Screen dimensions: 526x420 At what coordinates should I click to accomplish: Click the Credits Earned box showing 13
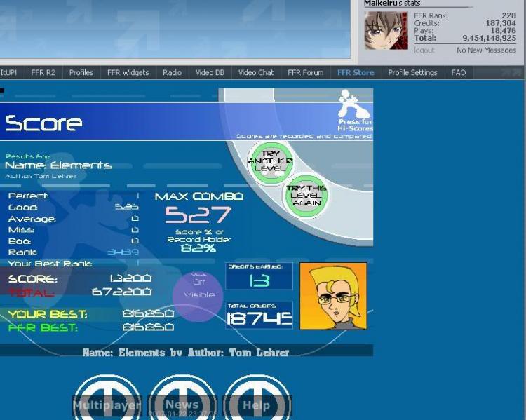click(259, 276)
